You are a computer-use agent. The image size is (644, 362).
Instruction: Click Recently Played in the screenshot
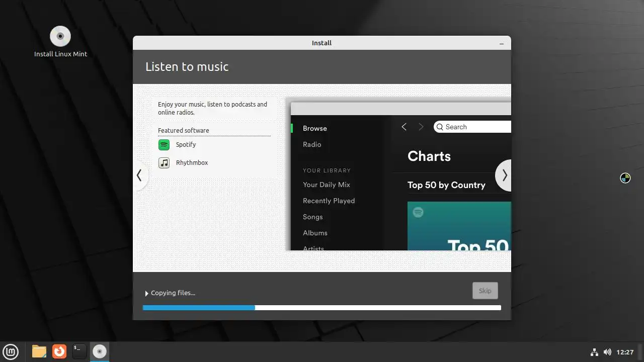pyautogui.click(x=329, y=201)
